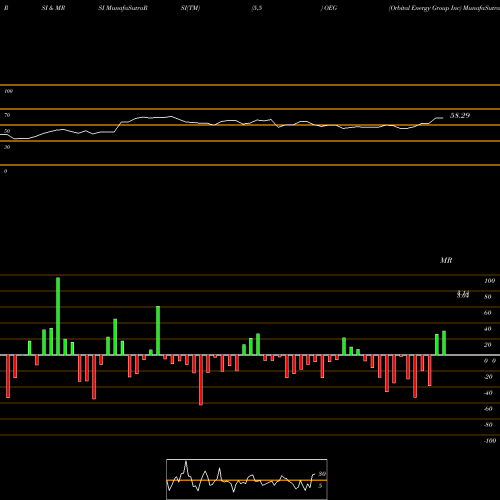Open the mini RSI thumbnail chart at the bottom

tap(247, 479)
